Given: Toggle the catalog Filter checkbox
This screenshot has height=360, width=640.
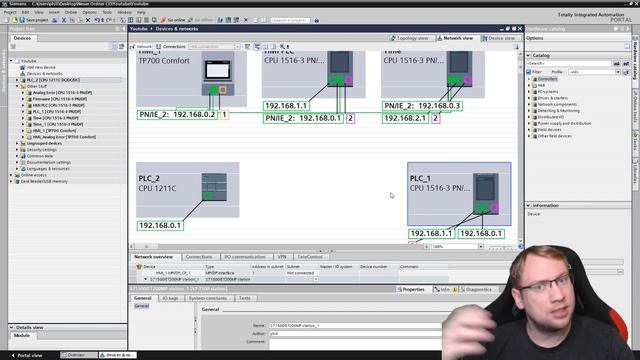Looking at the screenshot, I should [x=529, y=72].
